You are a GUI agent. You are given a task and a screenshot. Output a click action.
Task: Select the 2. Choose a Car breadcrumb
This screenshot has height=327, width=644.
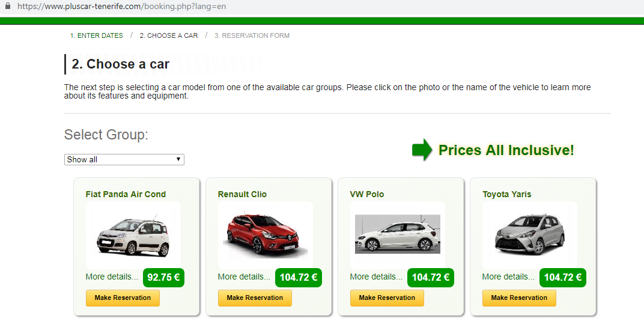[x=169, y=35]
